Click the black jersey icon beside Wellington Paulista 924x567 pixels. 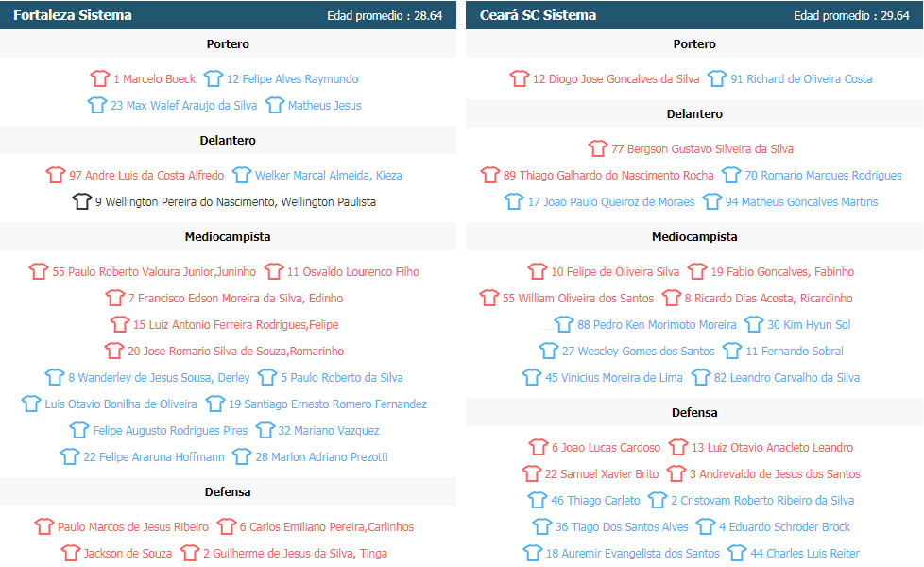(x=82, y=201)
